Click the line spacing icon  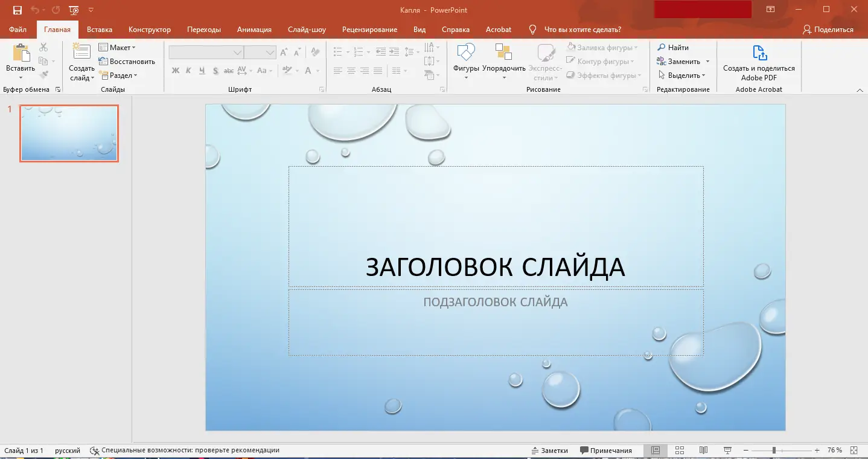click(409, 52)
